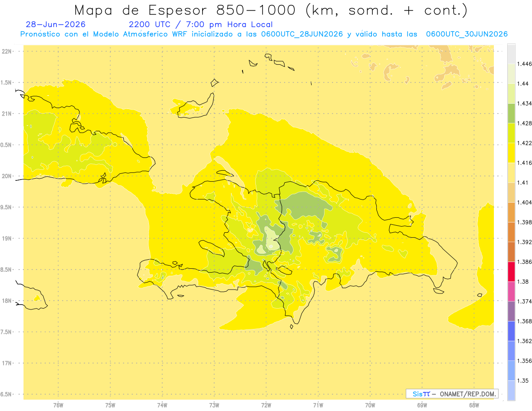Select the '2200 UTC / 7:00 pm Hora Local' text
The image size is (532, 411).
201,25
